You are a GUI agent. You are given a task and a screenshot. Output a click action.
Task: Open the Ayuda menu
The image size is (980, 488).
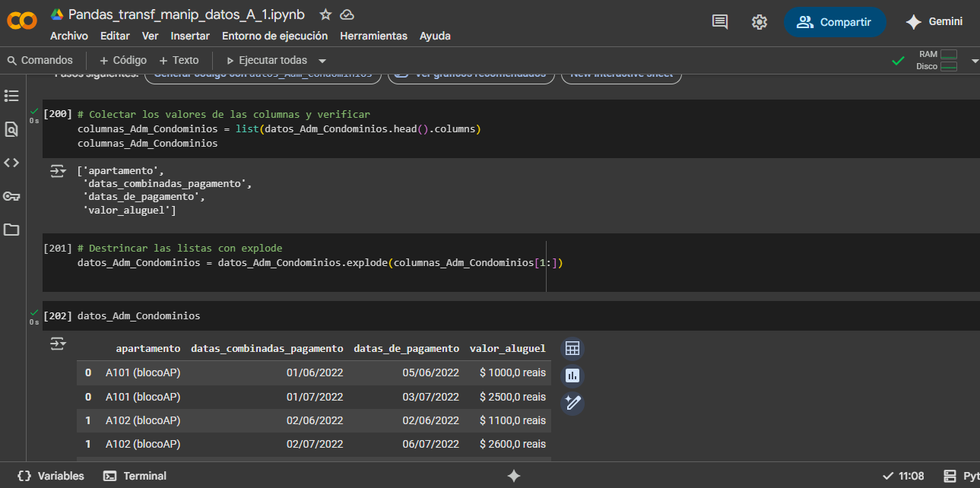(x=435, y=36)
